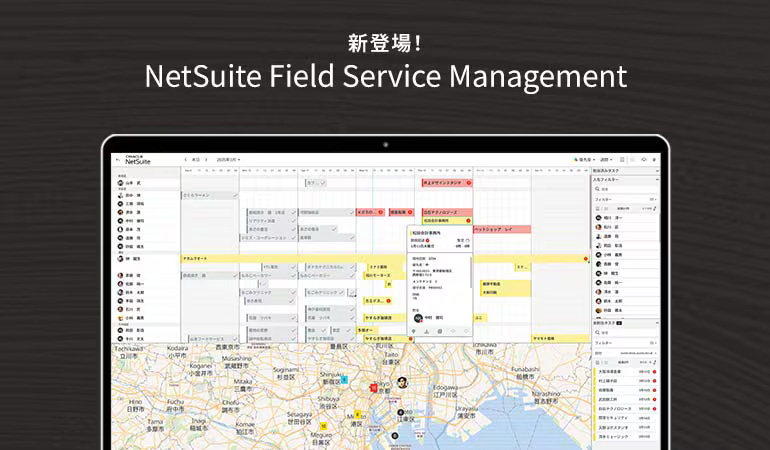Open the 2025 month picker dropdown
The width and height of the screenshot is (770, 450).
tap(228, 160)
